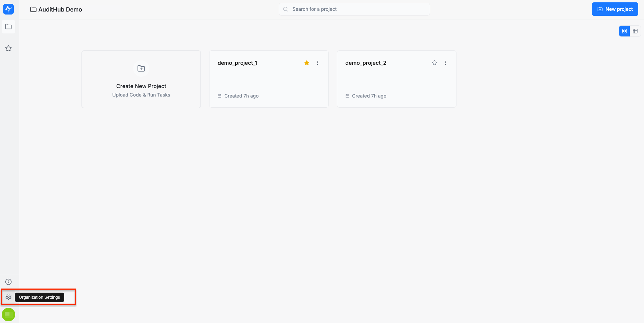Click the folder-plus icon in Create New Project
This screenshot has height=323, width=644.
(x=141, y=69)
